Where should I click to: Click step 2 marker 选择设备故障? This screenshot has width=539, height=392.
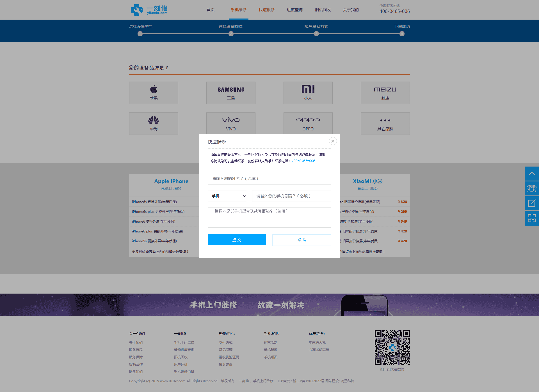[x=231, y=34]
